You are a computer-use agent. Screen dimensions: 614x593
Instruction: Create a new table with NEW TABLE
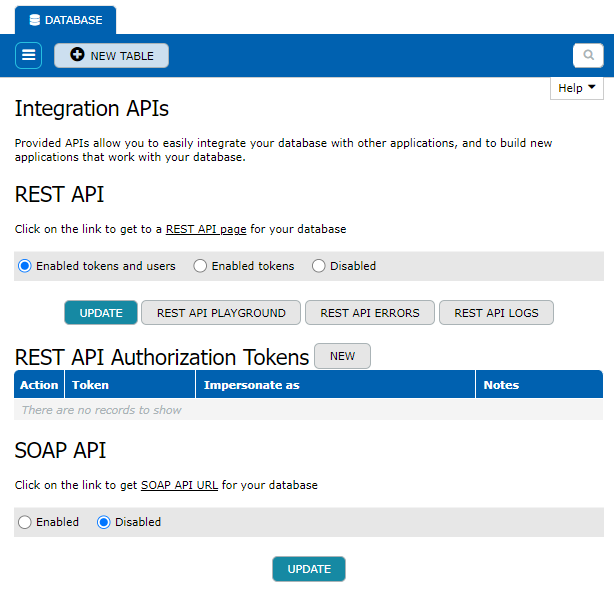pyautogui.click(x=112, y=55)
